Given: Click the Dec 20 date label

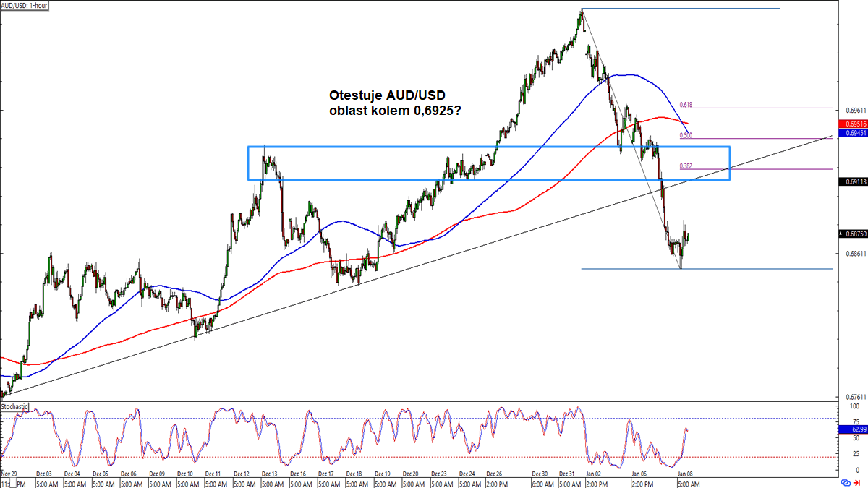Looking at the screenshot, I should (x=411, y=473).
